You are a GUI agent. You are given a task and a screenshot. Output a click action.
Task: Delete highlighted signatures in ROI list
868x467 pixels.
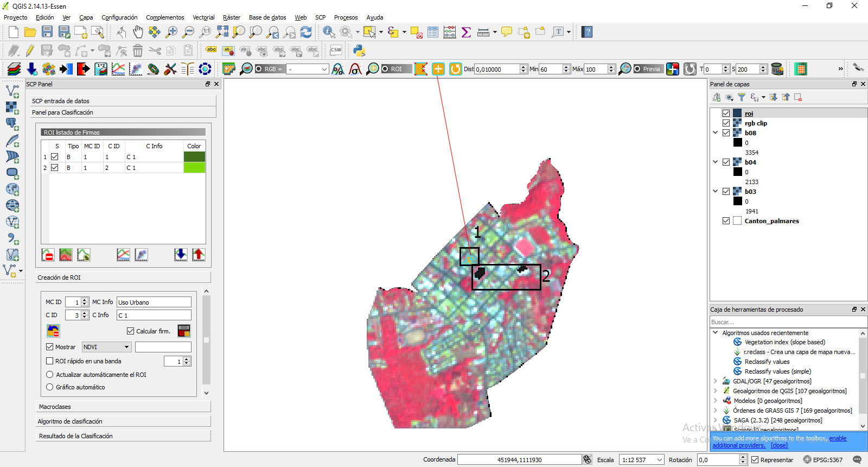[48, 255]
